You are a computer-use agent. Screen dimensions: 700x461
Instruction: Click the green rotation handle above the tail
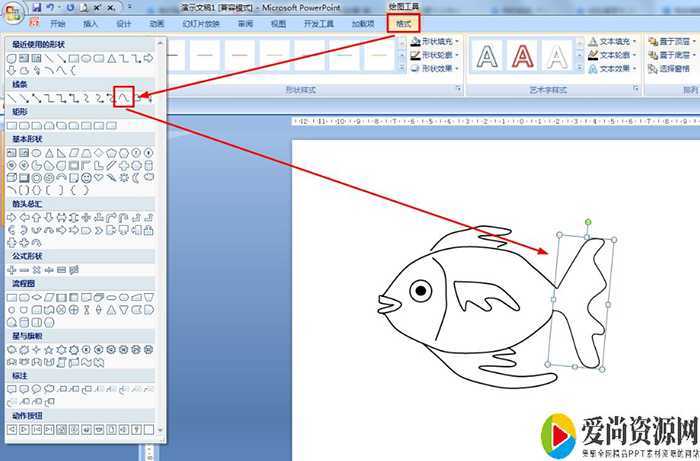589,221
